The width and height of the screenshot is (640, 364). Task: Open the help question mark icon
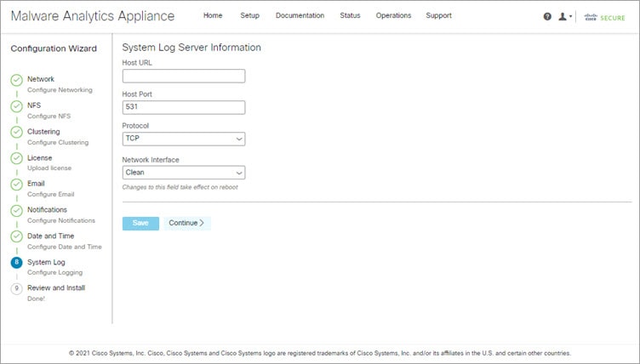click(547, 17)
